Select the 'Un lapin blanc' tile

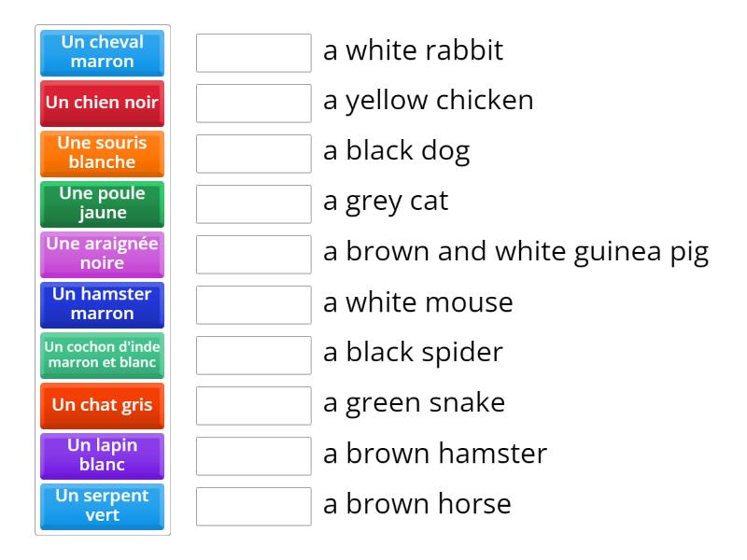(x=102, y=456)
